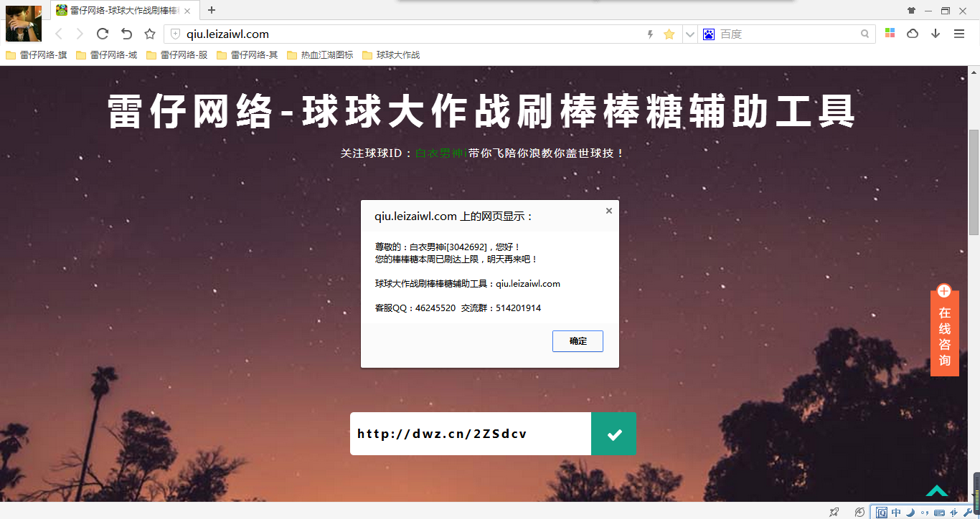Toggle the IME Chinese/English mode indicator
The width and height of the screenshot is (980, 519).
(x=896, y=513)
